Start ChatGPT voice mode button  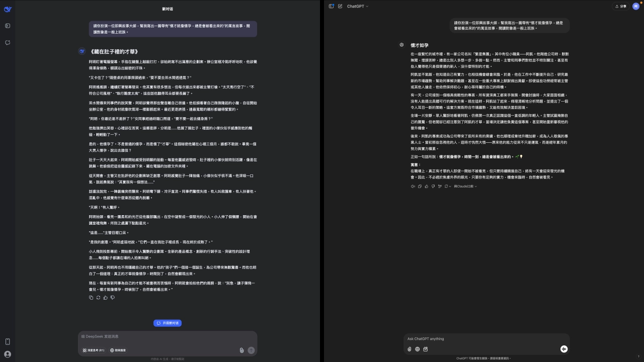(x=564, y=349)
